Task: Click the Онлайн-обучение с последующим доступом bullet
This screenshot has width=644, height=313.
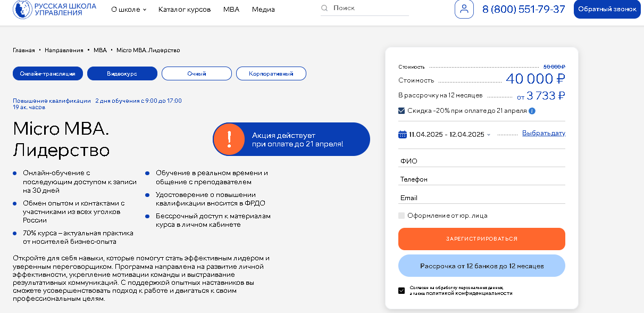Action: point(80,182)
